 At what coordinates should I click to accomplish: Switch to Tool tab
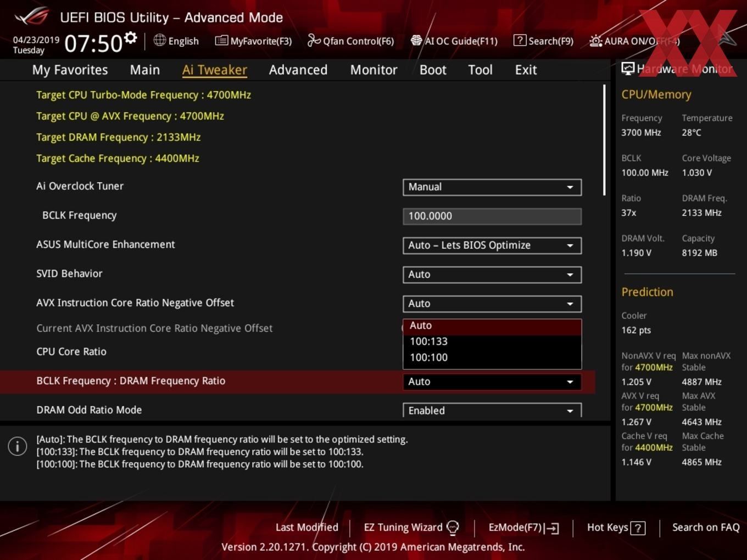point(480,70)
